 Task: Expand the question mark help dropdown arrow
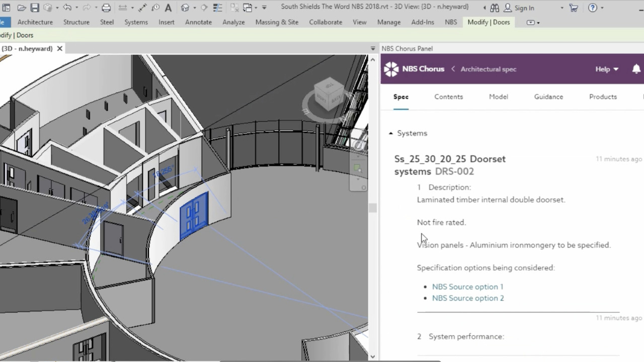click(602, 8)
